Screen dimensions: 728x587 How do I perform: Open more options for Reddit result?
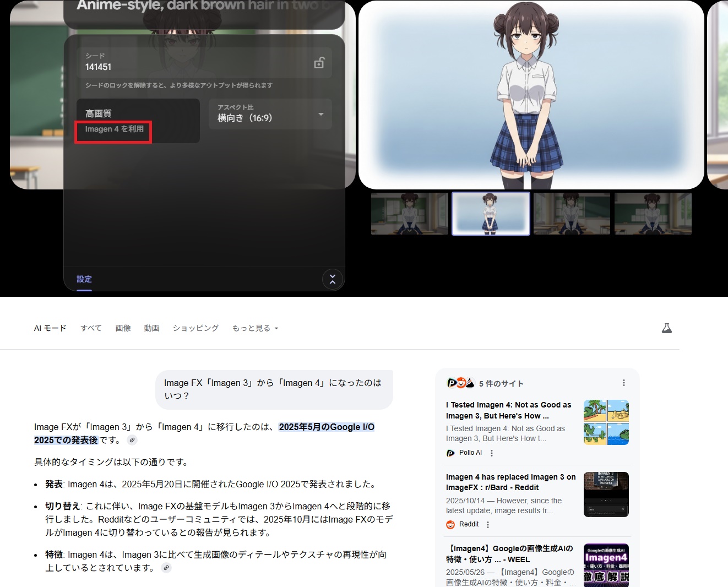[488, 525]
